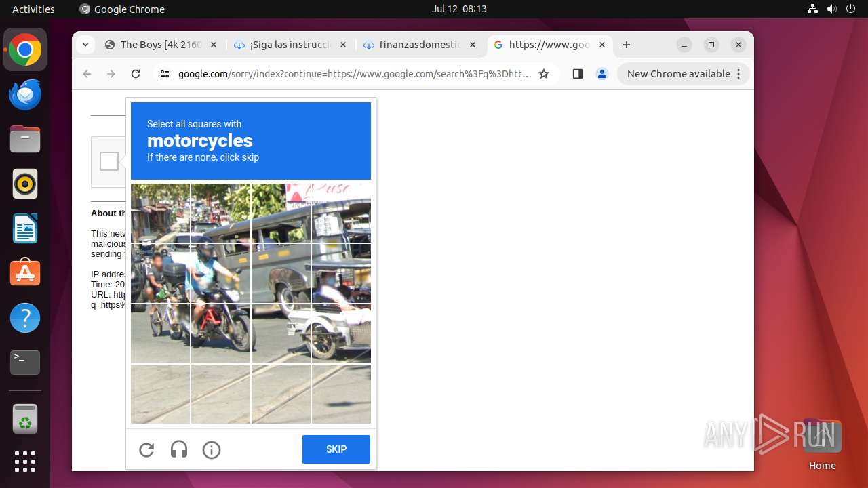This screenshot has width=868, height=488.
Task: Go back to the previous page
Action: [x=87, y=74]
